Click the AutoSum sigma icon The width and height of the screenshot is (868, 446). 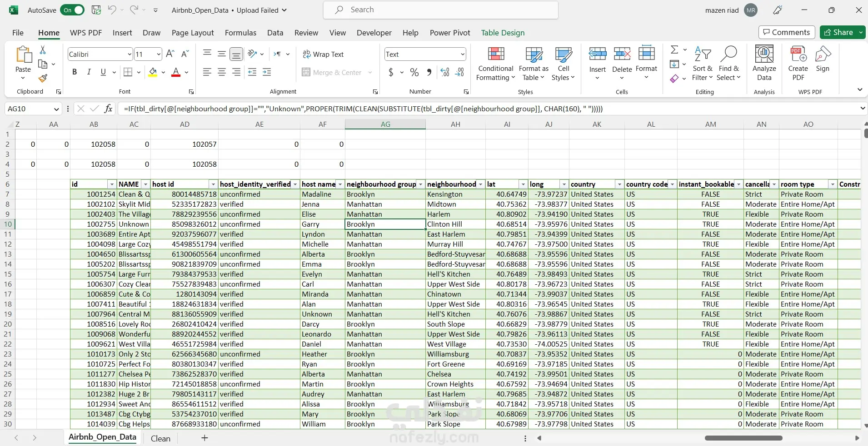click(674, 50)
